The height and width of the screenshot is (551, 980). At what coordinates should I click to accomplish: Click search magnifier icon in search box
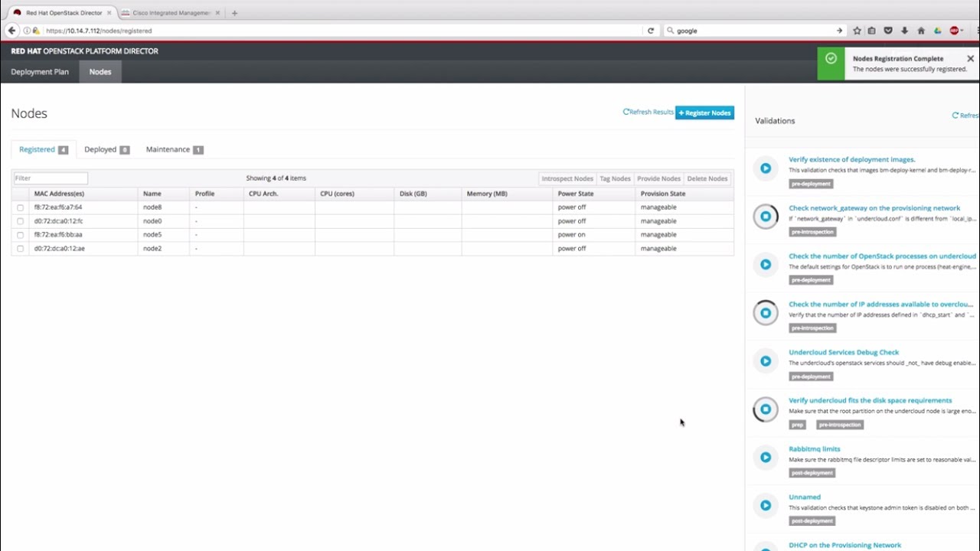click(x=671, y=31)
